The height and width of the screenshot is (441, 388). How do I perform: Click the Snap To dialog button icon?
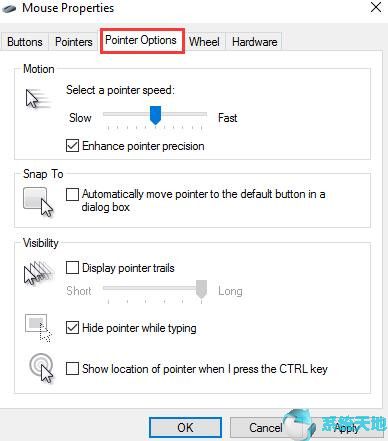[38, 202]
